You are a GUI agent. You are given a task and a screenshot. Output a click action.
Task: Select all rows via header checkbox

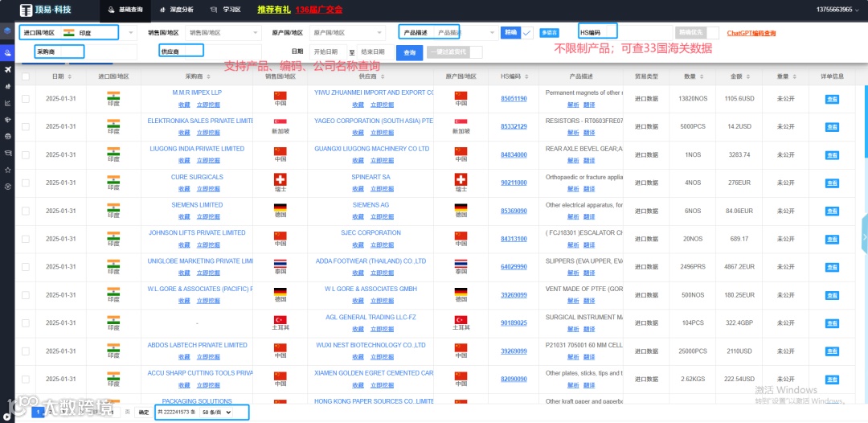[26, 77]
